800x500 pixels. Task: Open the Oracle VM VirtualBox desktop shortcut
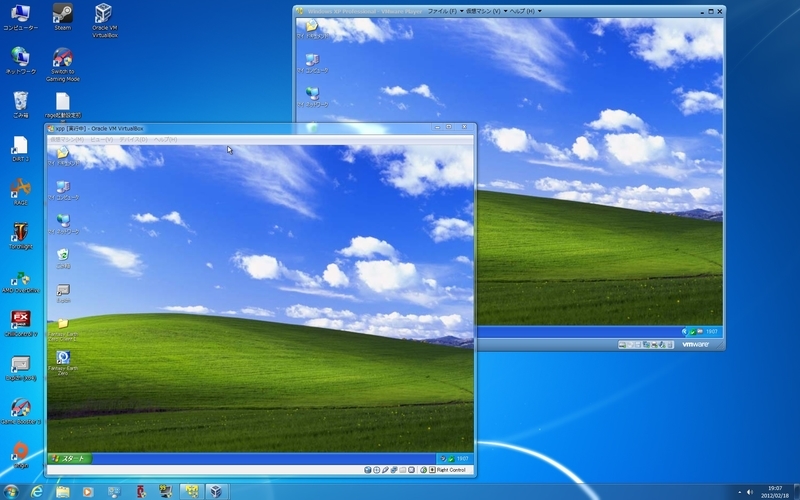coord(105,20)
